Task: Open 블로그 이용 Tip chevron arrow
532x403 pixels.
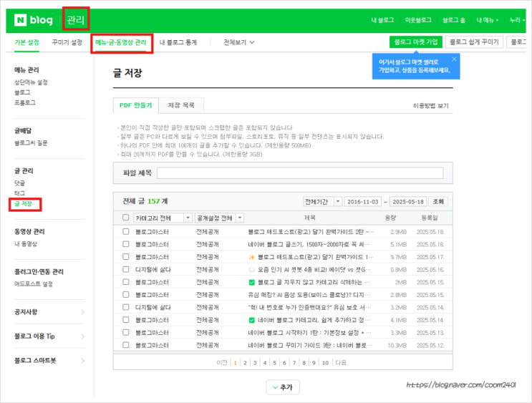Action: pos(83,336)
